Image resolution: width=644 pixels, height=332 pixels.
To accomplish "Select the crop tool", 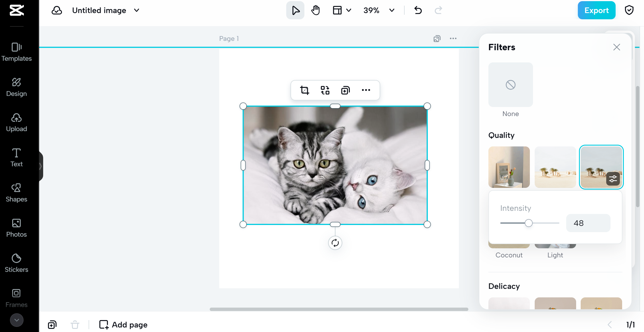I will pos(304,90).
